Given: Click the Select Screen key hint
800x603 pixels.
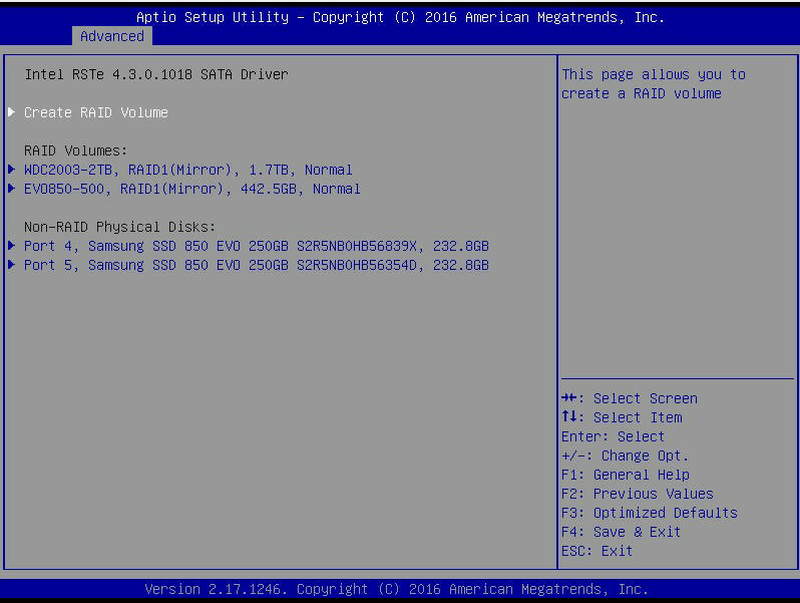Looking at the screenshot, I should click(630, 398).
